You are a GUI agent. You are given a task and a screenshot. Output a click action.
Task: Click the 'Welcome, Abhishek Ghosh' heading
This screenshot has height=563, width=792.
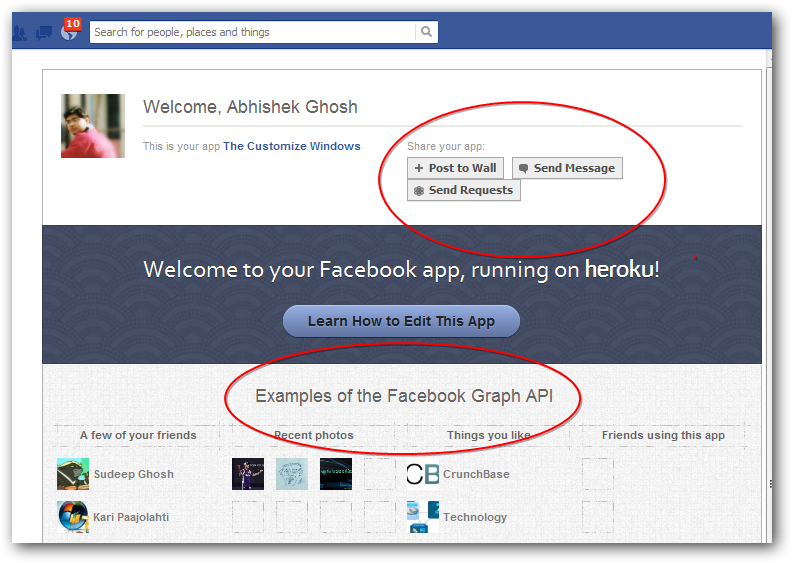(x=250, y=107)
